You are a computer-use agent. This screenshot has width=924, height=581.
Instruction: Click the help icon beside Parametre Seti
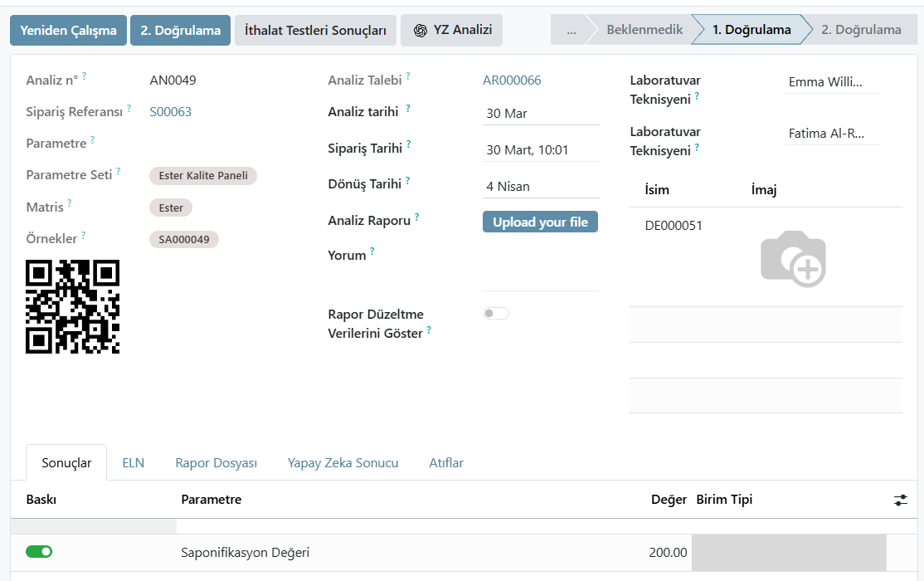coord(119,172)
